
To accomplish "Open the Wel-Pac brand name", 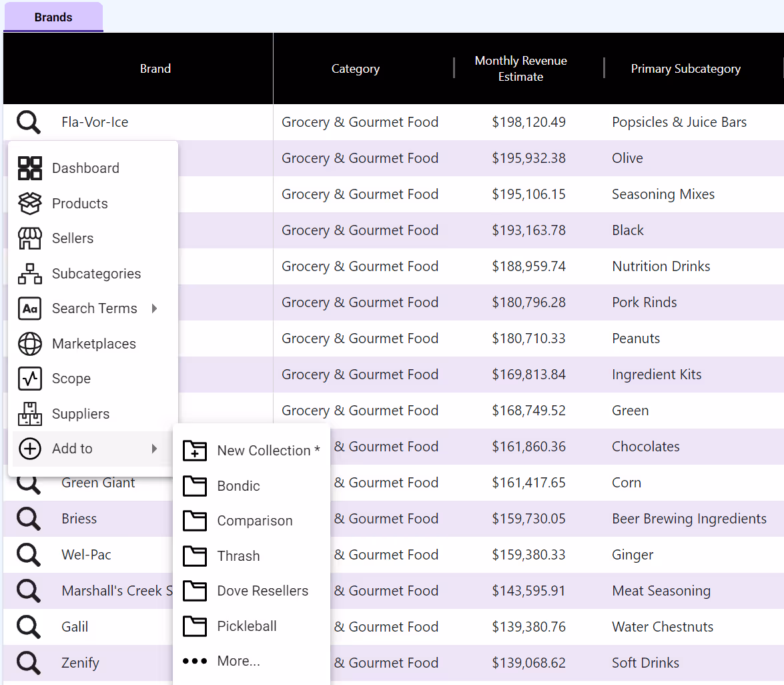I will pyautogui.click(x=86, y=555).
